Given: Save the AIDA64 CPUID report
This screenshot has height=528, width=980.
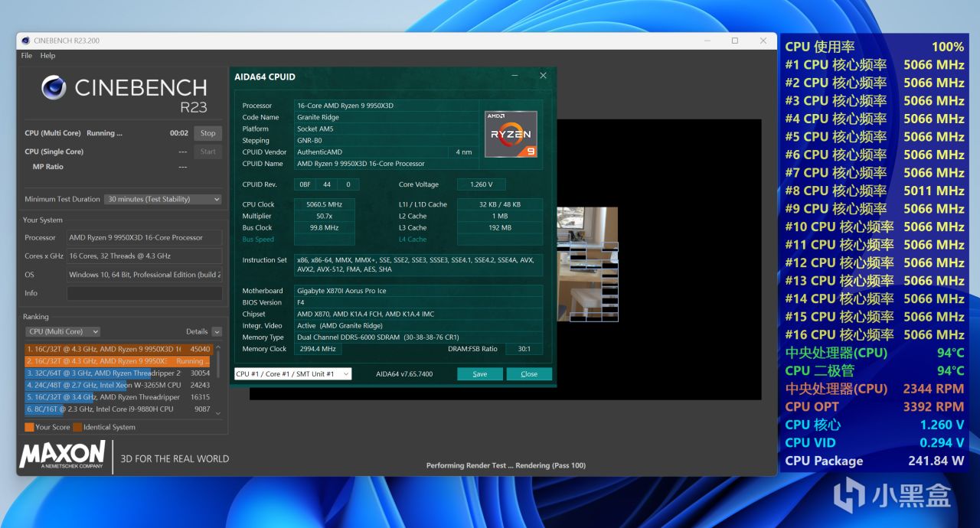Looking at the screenshot, I should point(480,374).
